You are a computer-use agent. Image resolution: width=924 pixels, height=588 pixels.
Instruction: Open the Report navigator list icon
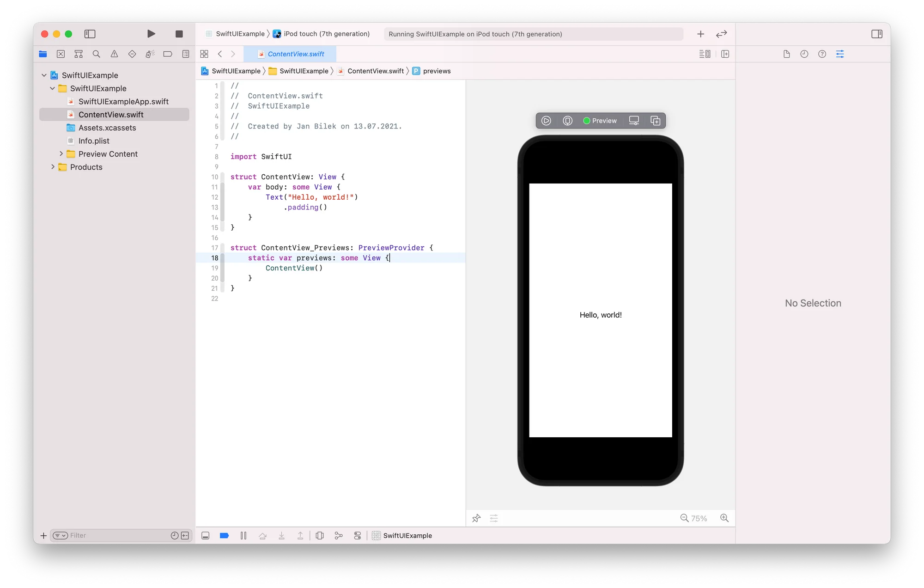185,54
